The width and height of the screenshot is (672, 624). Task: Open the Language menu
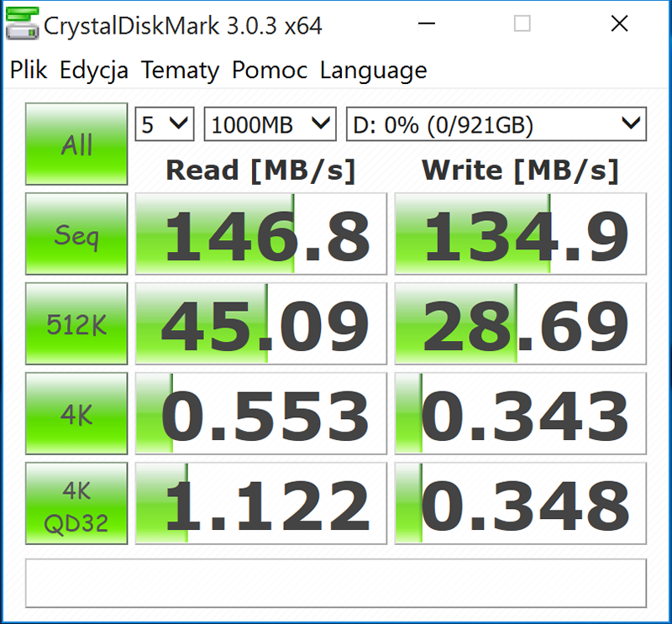click(373, 71)
